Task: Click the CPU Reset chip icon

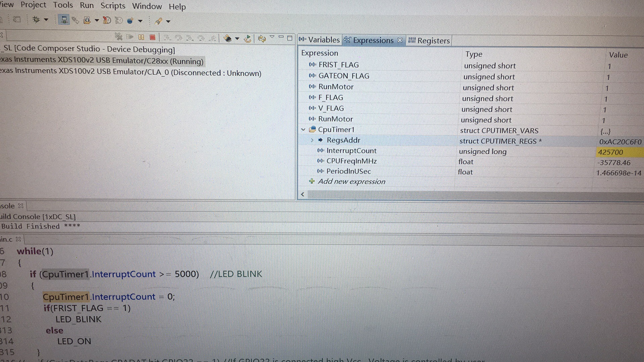Action: coord(227,39)
